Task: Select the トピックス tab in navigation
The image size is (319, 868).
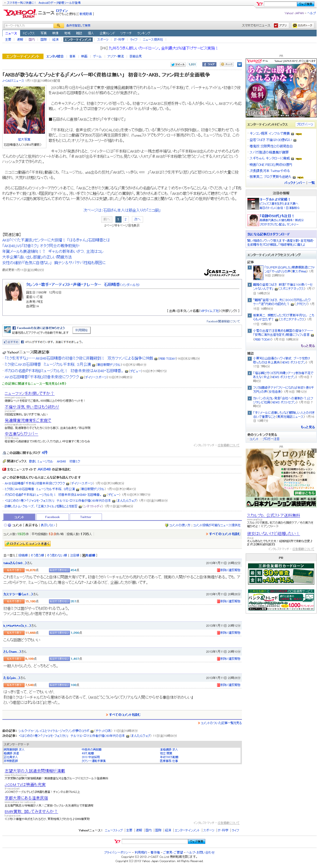Action: point(29,33)
